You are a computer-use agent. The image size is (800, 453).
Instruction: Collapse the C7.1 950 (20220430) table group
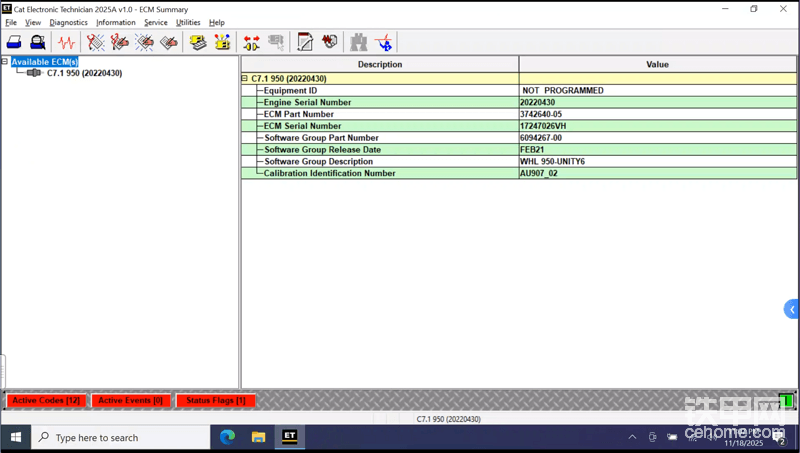tap(245, 78)
